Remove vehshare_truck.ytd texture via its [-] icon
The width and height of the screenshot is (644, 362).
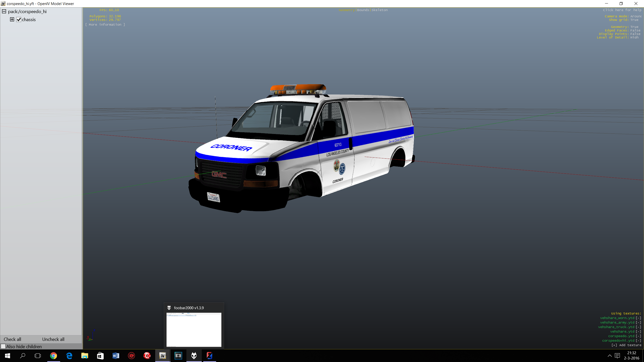click(x=638, y=327)
